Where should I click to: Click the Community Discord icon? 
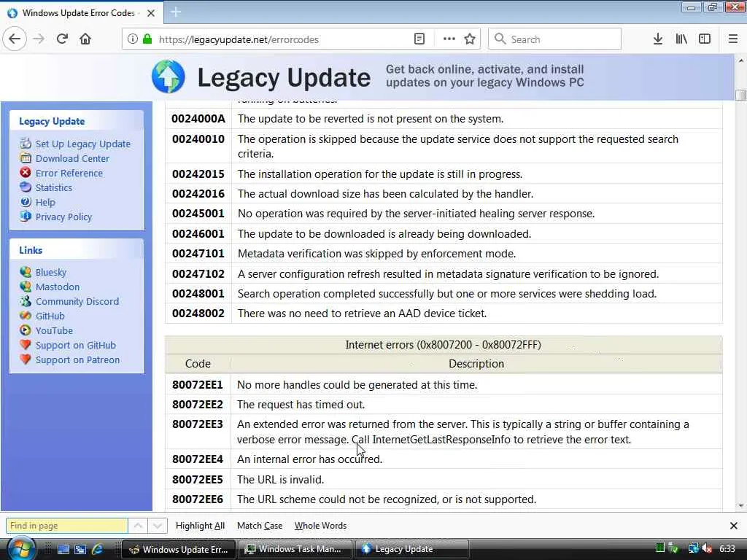tap(26, 301)
